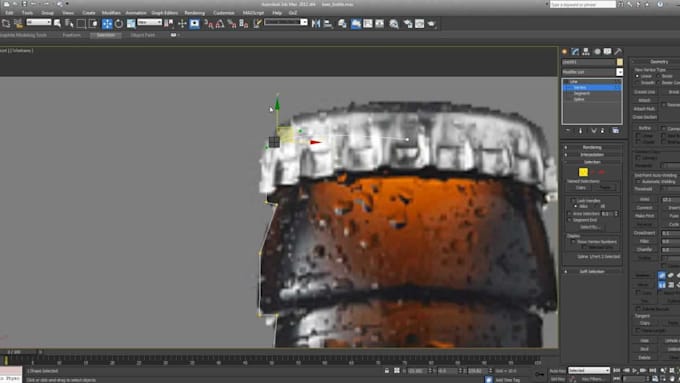The image size is (680, 383).
Task: Click Use Pivot Point Center icon
Action: coord(169,23)
